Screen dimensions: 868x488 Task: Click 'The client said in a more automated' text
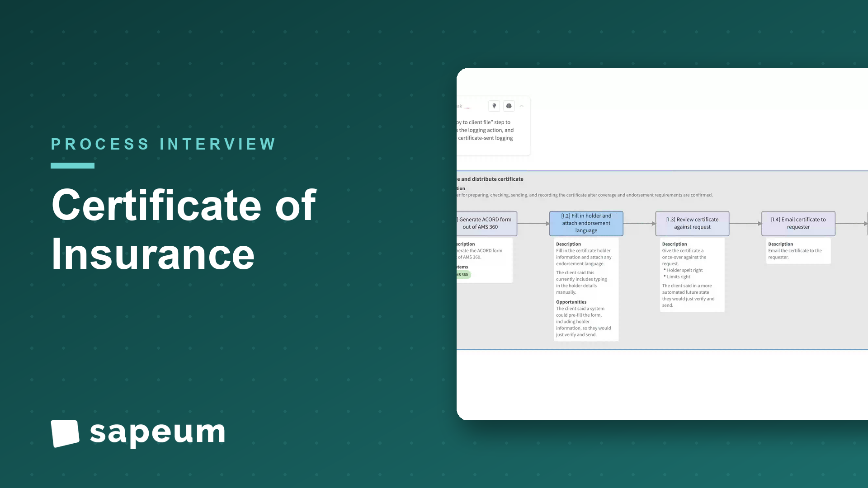point(688,296)
